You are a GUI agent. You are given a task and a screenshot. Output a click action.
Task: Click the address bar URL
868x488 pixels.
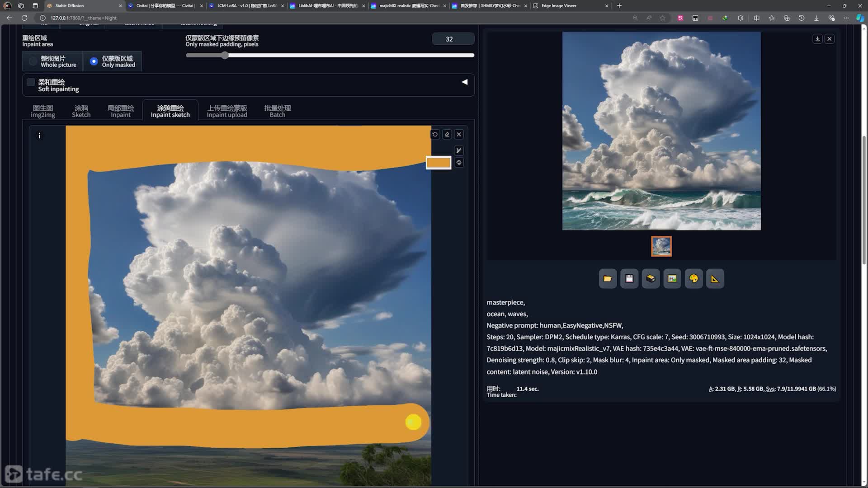point(83,18)
